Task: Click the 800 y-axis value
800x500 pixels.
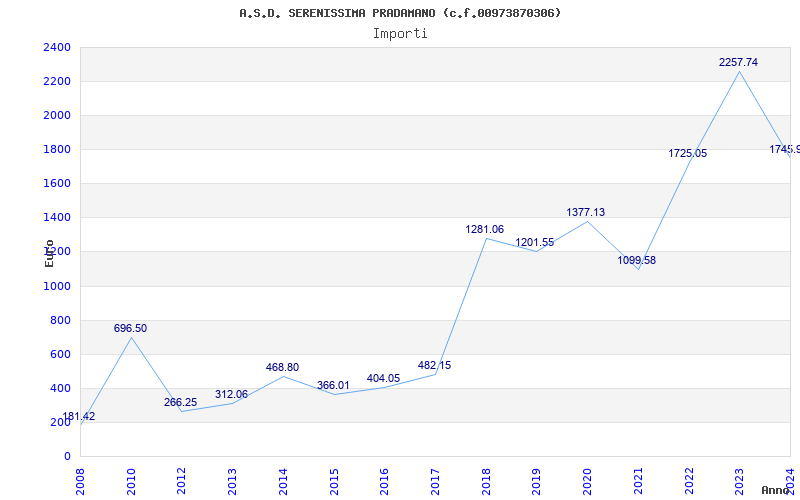Action: (61, 320)
